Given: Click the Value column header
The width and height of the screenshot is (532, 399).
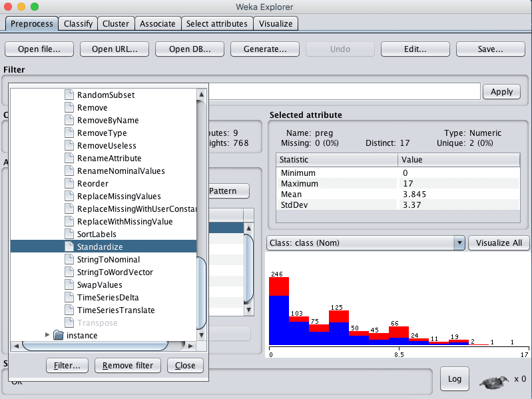Looking at the screenshot, I should pos(459,160).
